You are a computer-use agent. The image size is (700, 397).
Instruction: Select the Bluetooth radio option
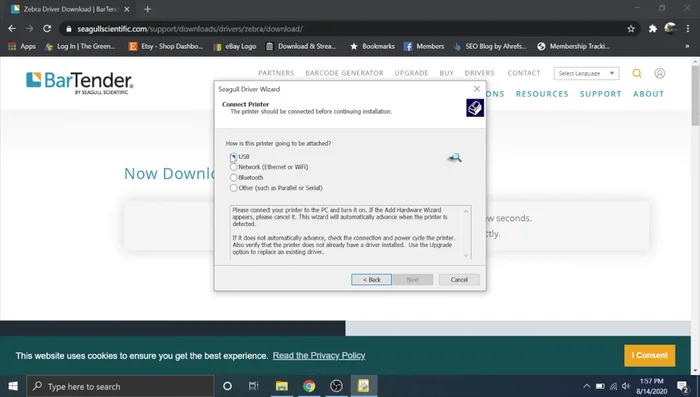233,177
